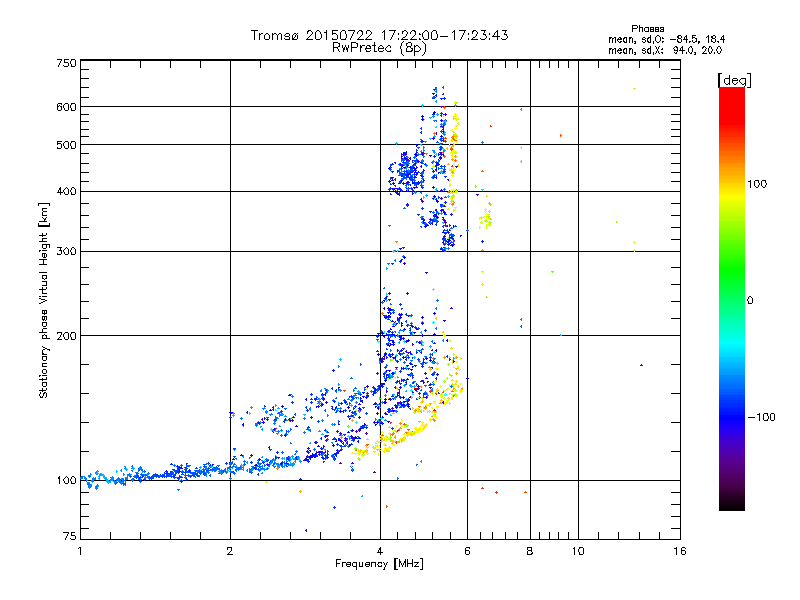This screenshot has width=800, height=600.
Task: Click the colorbar '100' tick label
Action: coord(757,184)
